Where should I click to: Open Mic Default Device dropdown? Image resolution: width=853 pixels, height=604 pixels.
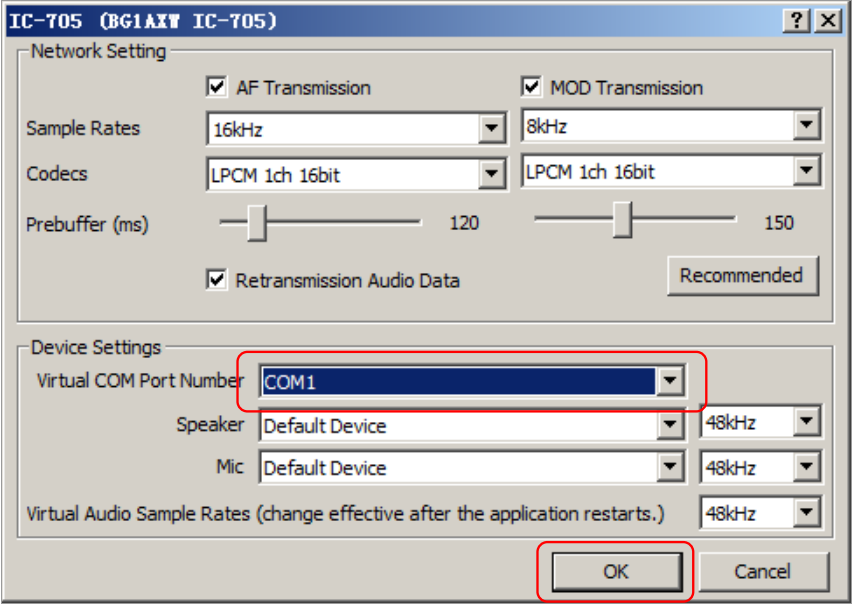[x=472, y=467]
